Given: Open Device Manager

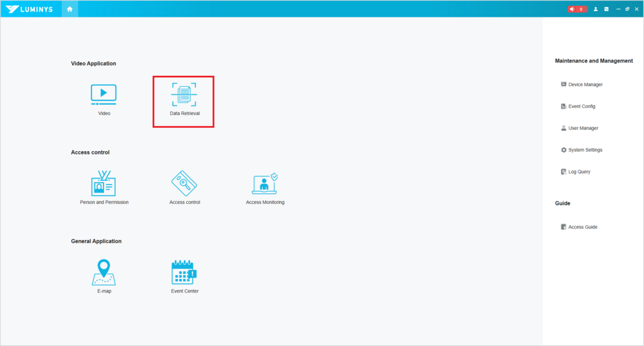Looking at the screenshot, I should [585, 84].
